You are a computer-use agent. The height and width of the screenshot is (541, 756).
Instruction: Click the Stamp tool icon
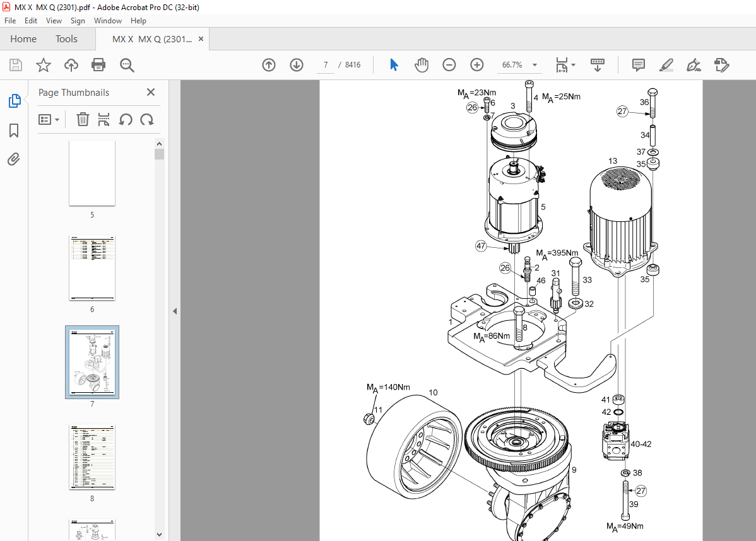tap(722, 65)
